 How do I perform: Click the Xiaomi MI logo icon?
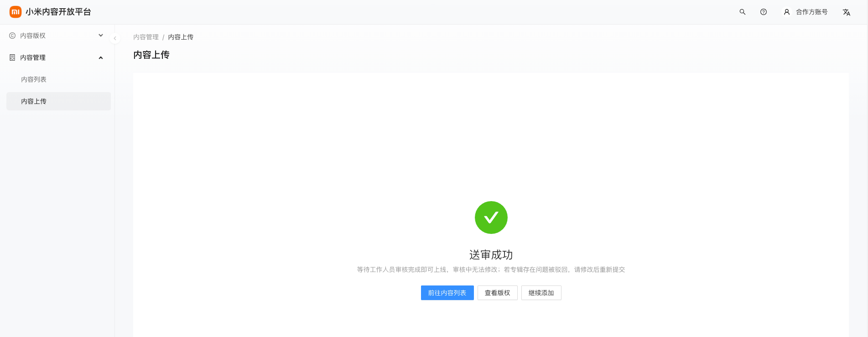point(16,12)
